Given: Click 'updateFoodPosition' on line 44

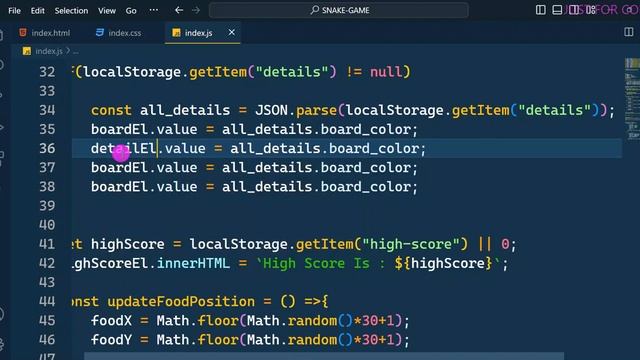Looking at the screenshot, I should tap(181, 302).
